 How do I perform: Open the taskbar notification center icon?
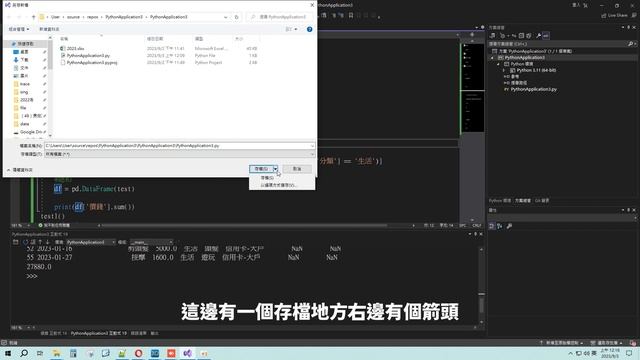629,353
